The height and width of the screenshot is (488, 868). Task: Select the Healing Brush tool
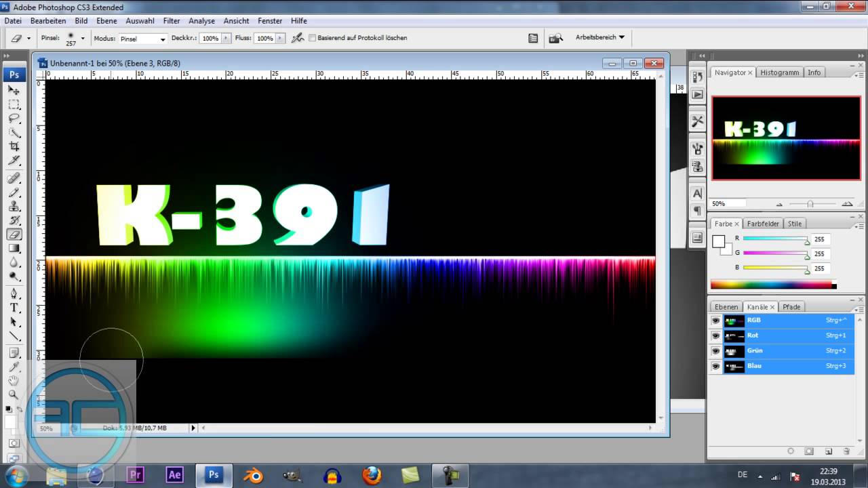click(14, 178)
